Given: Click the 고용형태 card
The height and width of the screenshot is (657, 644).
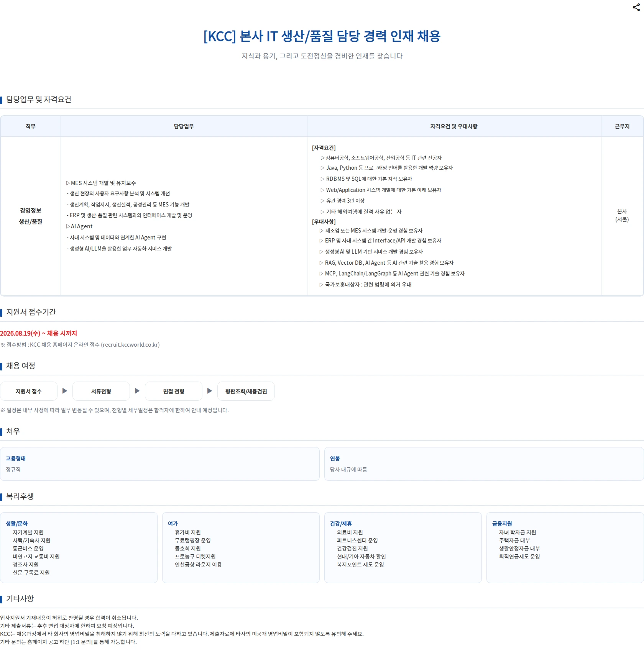Looking at the screenshot, I should 160,464.
